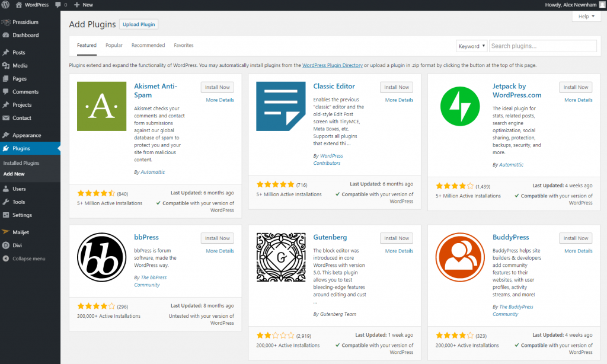Switch to the Favorites tab
The image size is (607, 364).
[x=184, y=45]
